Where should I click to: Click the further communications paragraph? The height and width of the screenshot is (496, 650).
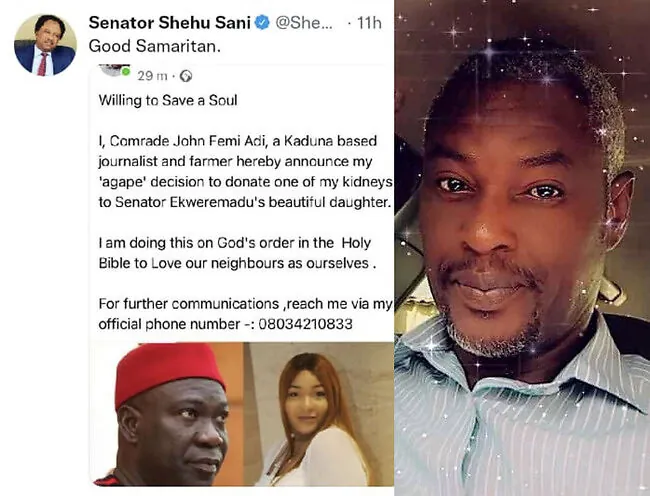[245, 314]
